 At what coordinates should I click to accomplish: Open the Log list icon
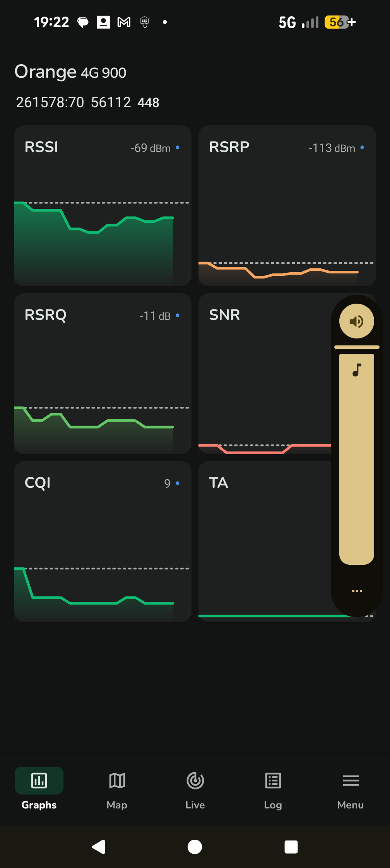click(273, 781)
